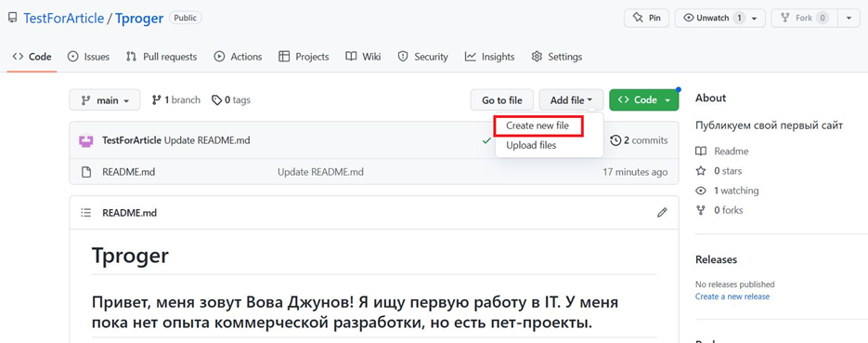The height and width of the screenshot is (343, 868).
Task: Open the 2 commits history link
Action: (x=639, y=140)
